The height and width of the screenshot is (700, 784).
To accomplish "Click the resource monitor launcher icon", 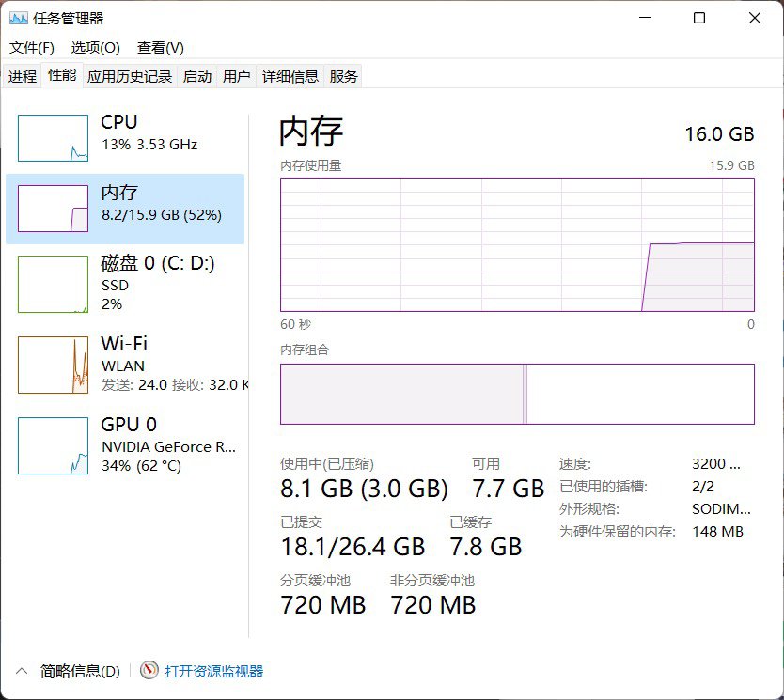I will [149, 671].
